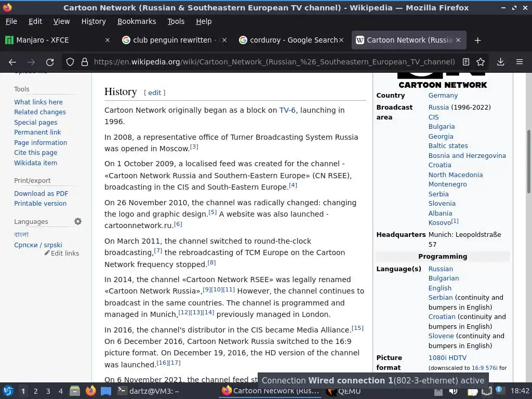Click Download as PDF
Image resolution: width=532 pixels, height=399 pixels.
pos(41,194)
